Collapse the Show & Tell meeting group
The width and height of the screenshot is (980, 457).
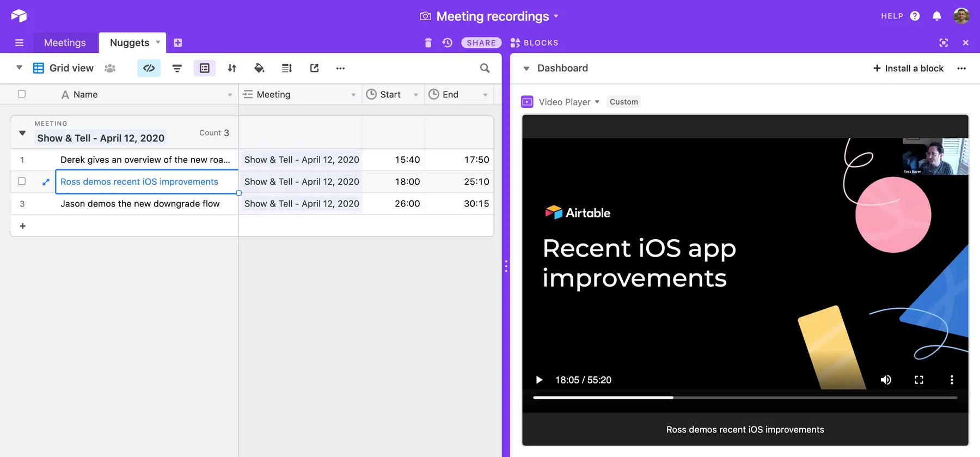pyautogui.click(x=22, y=133)
